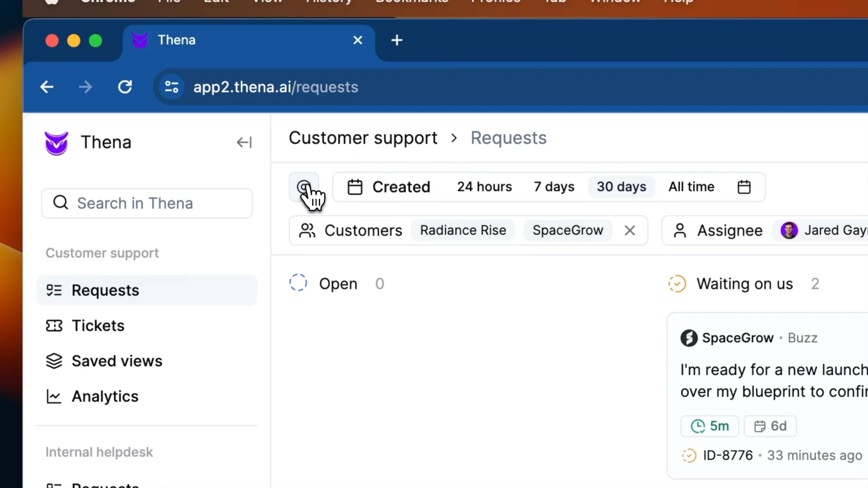This screenshot has height=488, width=868.
Task: Open the Analytics section
Action: pos(105,396)
